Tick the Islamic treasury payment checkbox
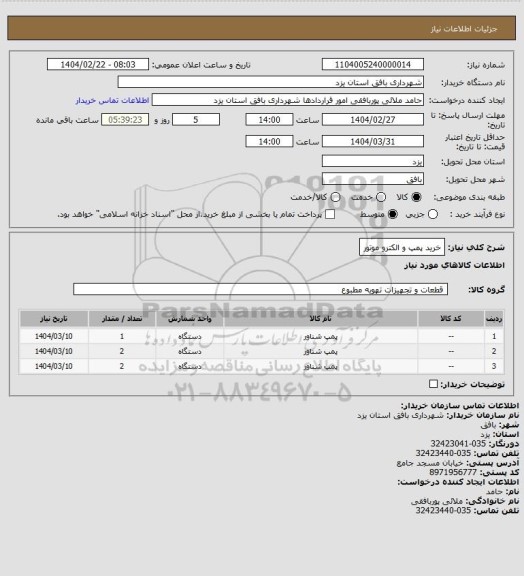Image resolution: width=524 pixels, height=576 pixels. pyautogui.click(x=330, y=214)
